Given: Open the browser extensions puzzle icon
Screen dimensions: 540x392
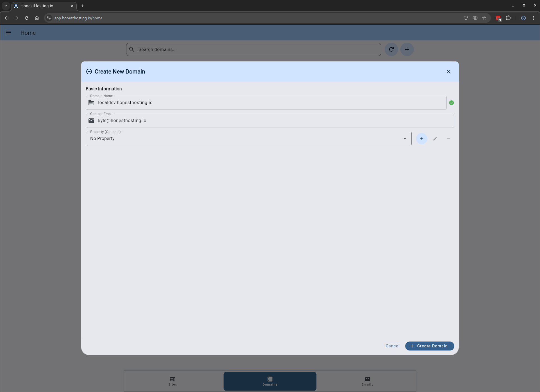Looking at the screenshot, I should 508,18.
